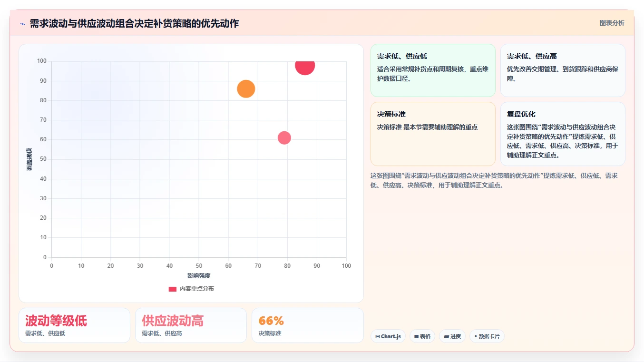Click the orange 66% value
The image size is (644, 362).
coord(271,321)
